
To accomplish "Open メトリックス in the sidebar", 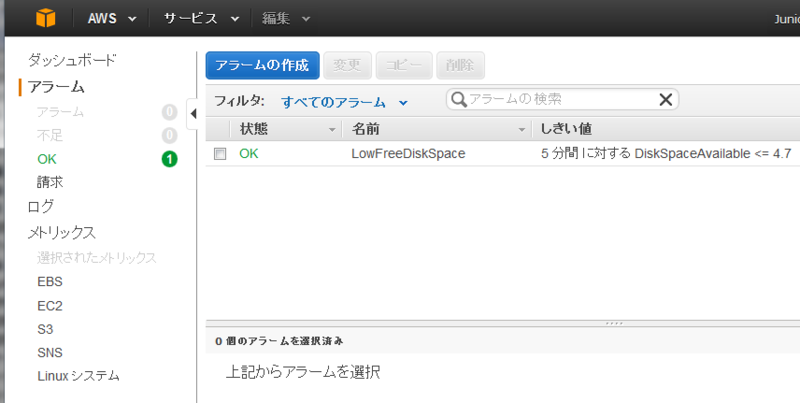I will click(x=62, y=233).
